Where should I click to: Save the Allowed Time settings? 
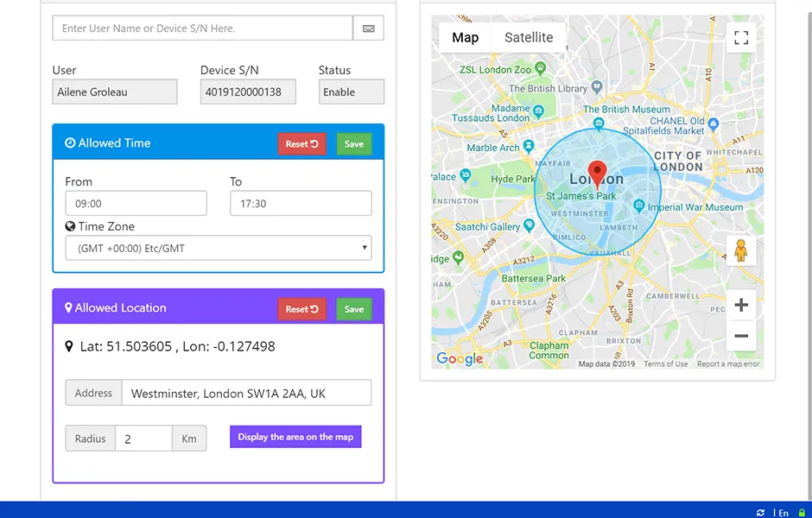pyautogui.click(x=354, y=144)
